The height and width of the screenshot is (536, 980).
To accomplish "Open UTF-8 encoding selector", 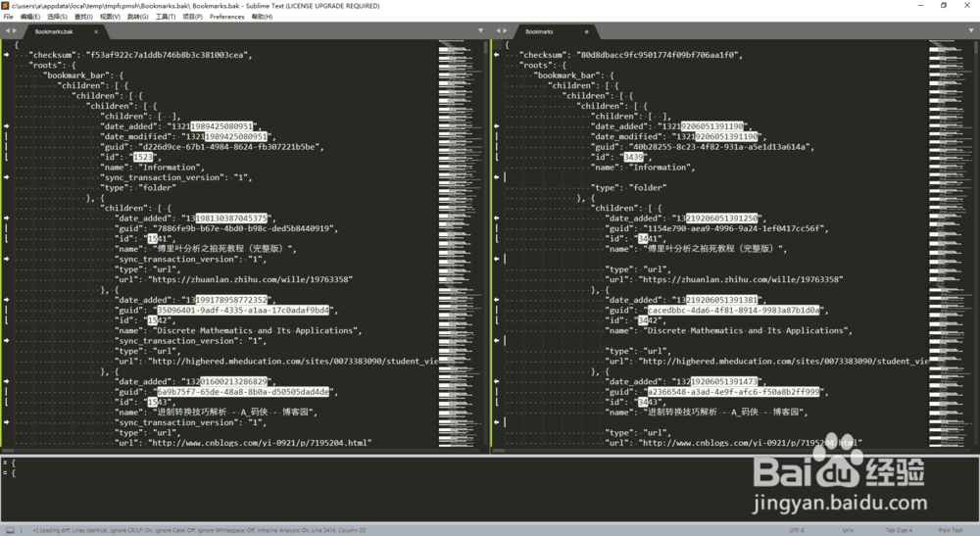I will pyautogui.click(x=797, y=530).
